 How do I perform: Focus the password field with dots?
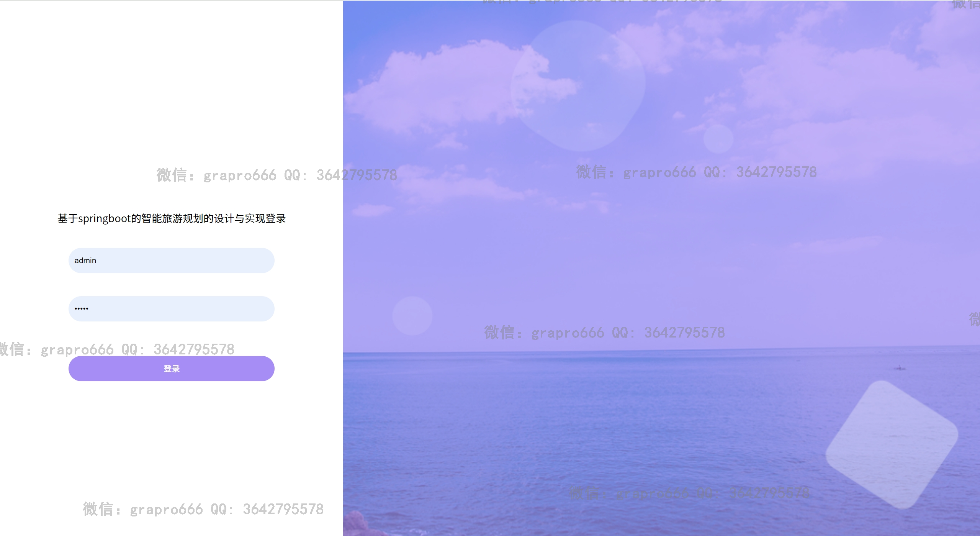click(x=171, y=309)
